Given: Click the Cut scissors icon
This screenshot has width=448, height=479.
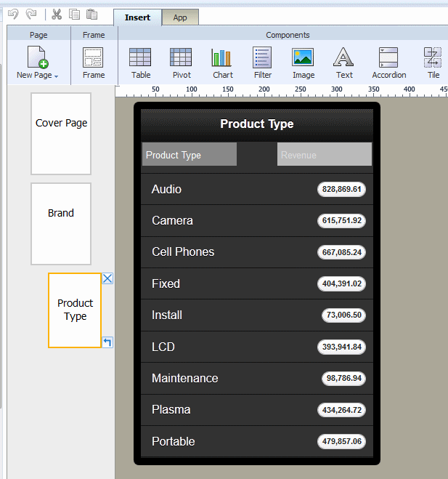Looking at the screenshot, I should click(x=57, y=15).
